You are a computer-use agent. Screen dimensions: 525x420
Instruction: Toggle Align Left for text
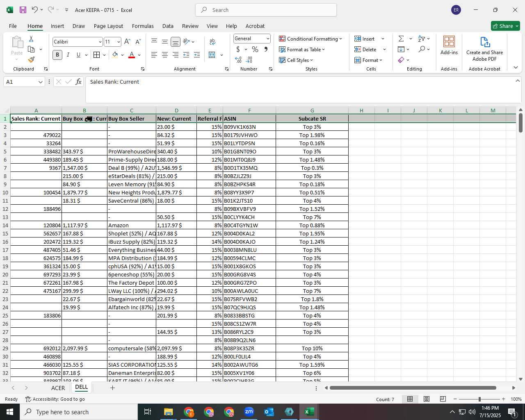click(x=154, y=55)
